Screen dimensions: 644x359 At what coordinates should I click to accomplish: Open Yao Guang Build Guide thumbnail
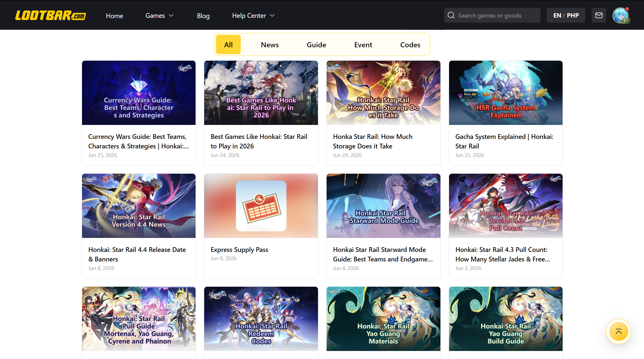tap(506, 319)
